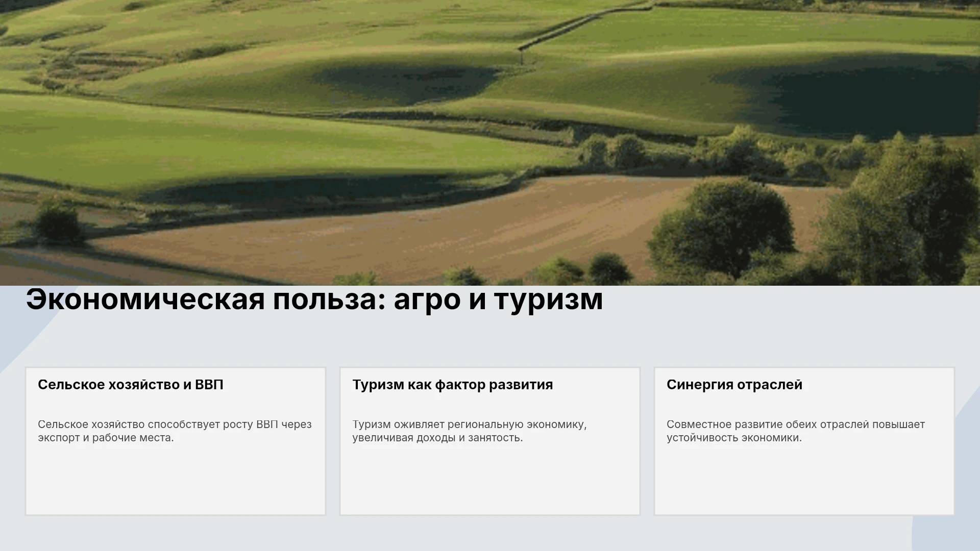
Task: Click the empty area of the tourism card
Action: point(490,480)
